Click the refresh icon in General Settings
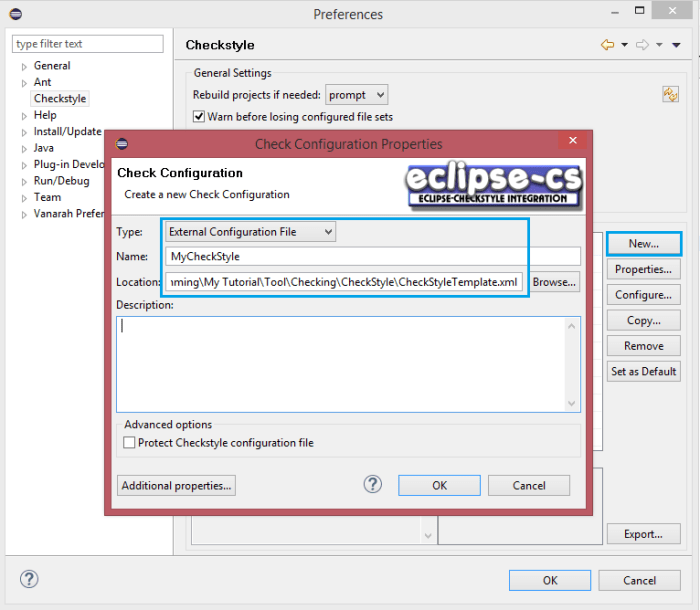Image resolution: width=700 pixels, height=610 pixels. coord(670,94)
